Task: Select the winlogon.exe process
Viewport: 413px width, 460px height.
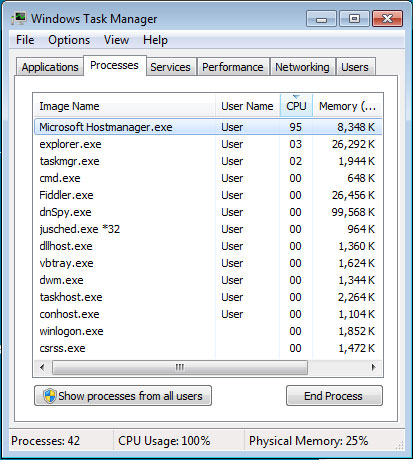Action: point(208,331)
